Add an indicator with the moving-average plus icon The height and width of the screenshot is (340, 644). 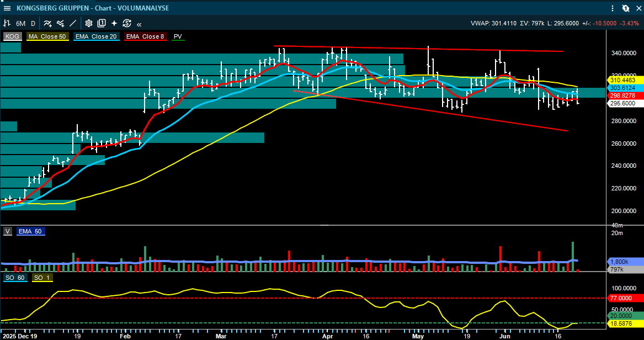47,23
